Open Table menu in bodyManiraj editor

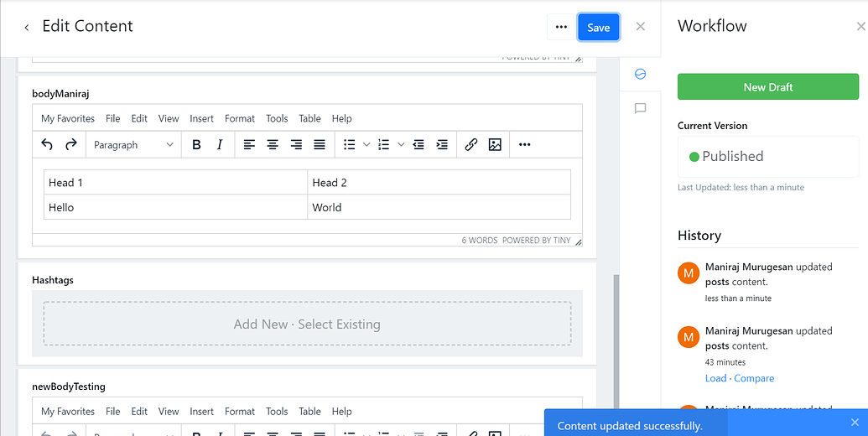[309, 118]
